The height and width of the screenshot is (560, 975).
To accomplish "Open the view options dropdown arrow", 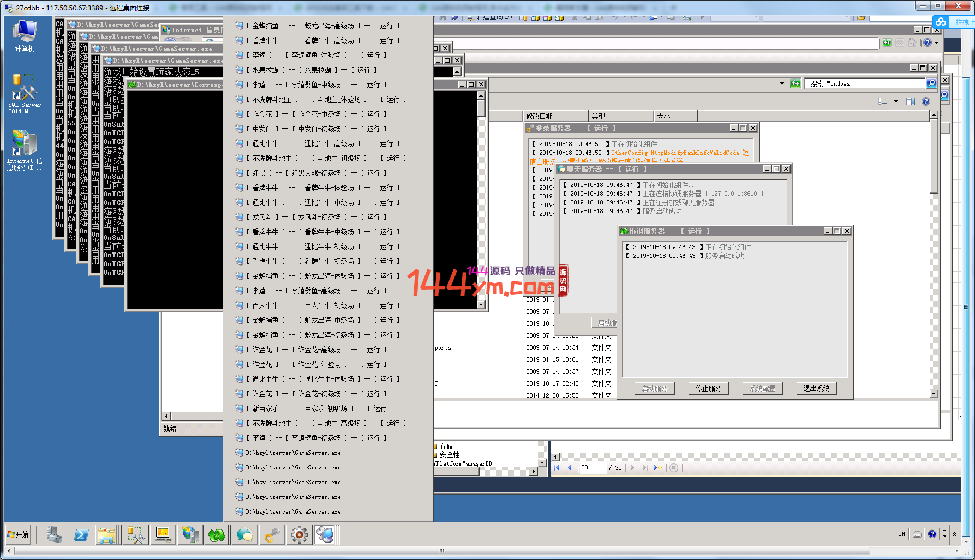I will [896, 101].
